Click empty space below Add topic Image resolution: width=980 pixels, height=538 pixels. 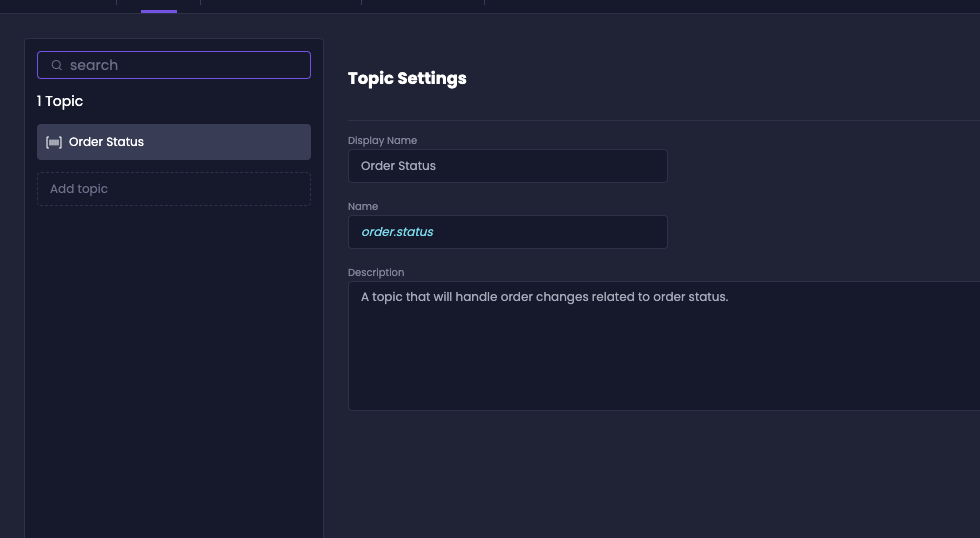(174, 369)
